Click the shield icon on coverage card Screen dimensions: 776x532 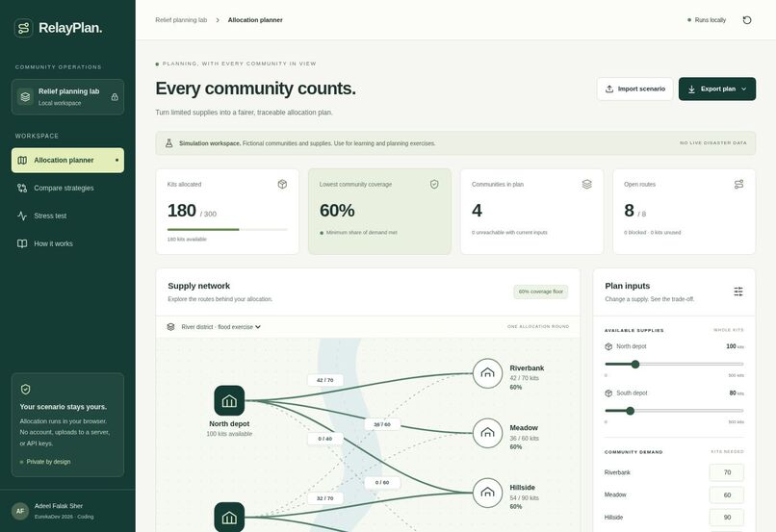tap(434, 185)
